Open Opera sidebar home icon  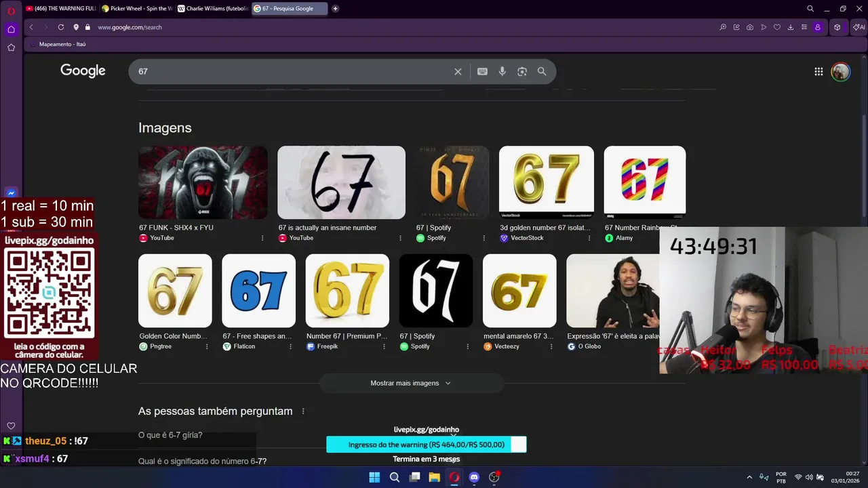(11, 29)
